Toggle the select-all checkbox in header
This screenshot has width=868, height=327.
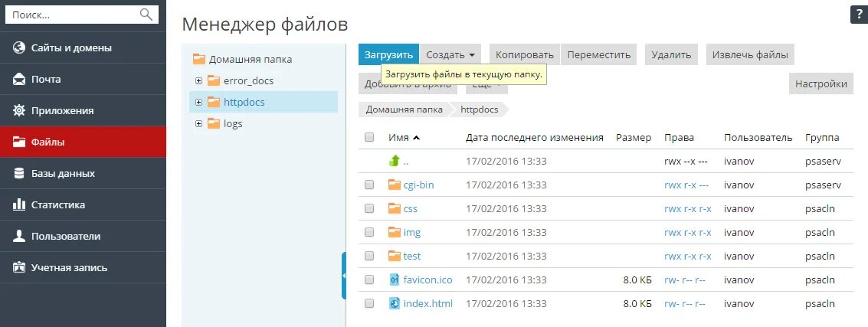[x=369, y=137]
